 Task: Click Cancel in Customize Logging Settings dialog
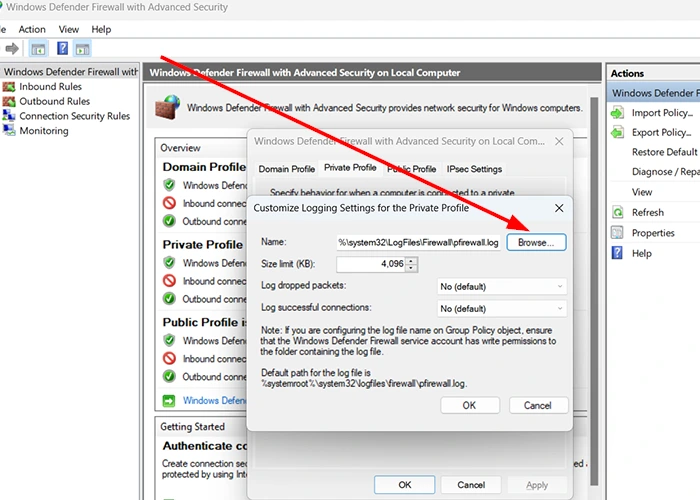[538, 405]
